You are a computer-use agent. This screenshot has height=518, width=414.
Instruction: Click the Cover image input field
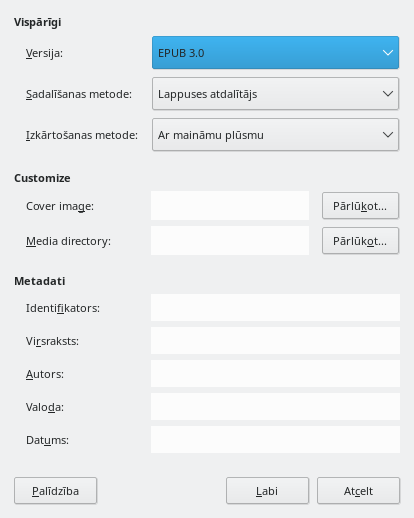pos(230,206)
